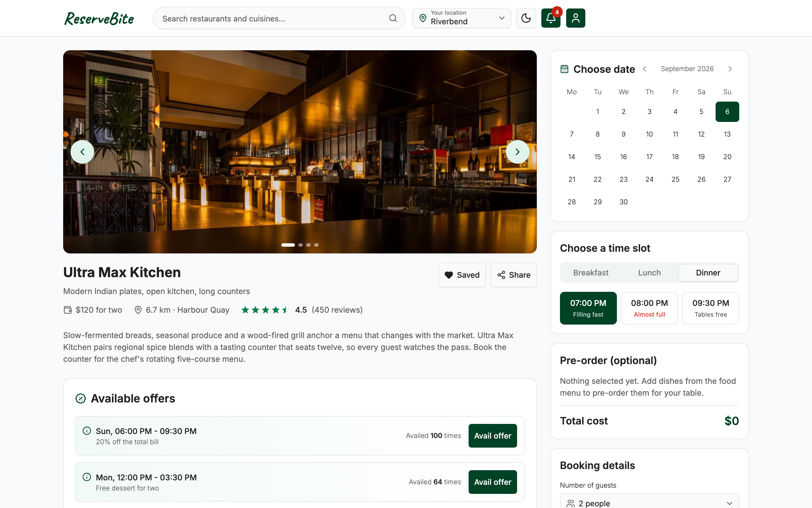Click the offers badge icon
Screen dimensions: 812x508
81,398
